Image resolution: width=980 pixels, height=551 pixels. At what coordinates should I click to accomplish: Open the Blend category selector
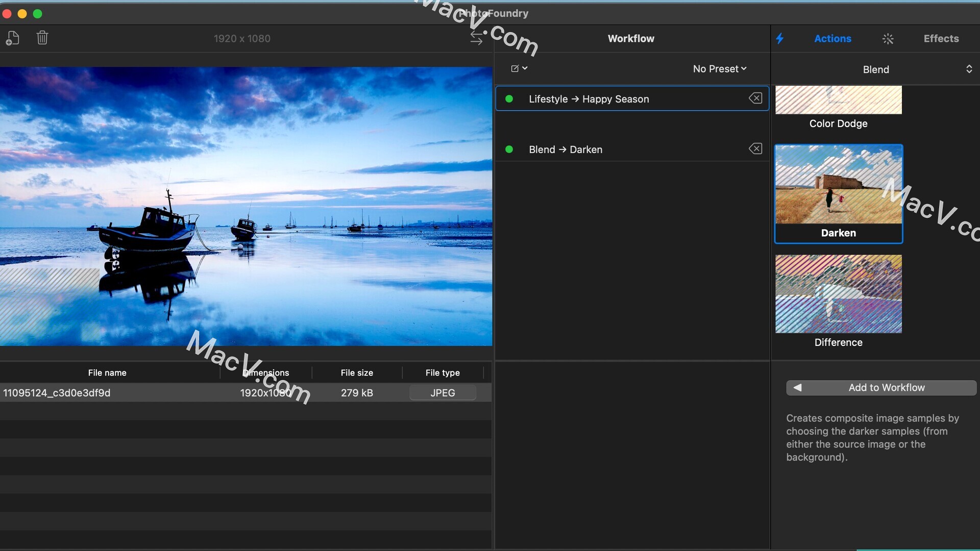point(875,69)
